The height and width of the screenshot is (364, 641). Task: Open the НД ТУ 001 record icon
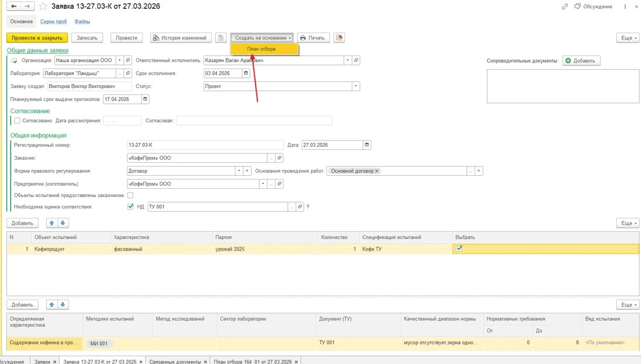(300, 206)
